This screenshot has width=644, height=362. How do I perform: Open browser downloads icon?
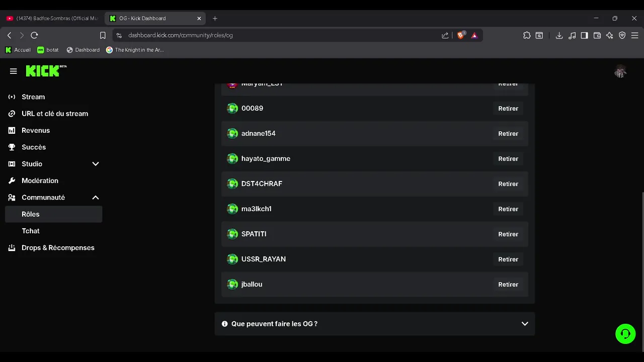559,35
